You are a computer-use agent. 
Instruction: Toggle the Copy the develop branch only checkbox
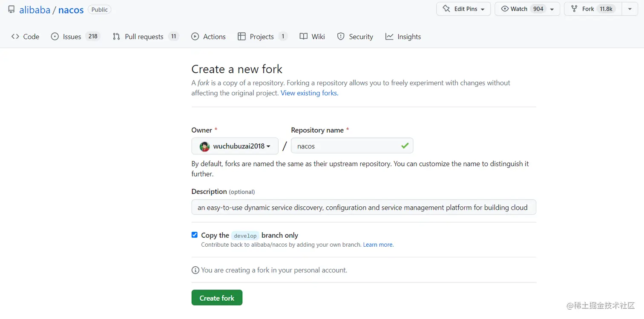pyautogui.click(x=195, y=235)
